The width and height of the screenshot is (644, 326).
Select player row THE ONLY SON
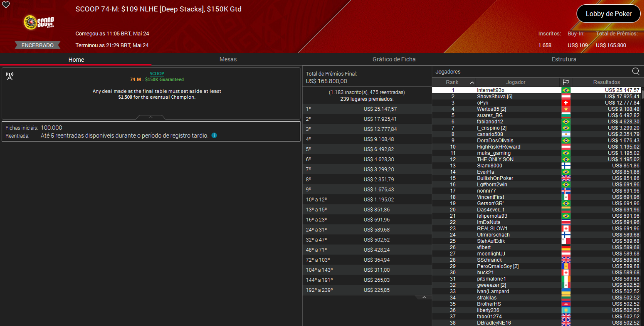tap(536, 159)
